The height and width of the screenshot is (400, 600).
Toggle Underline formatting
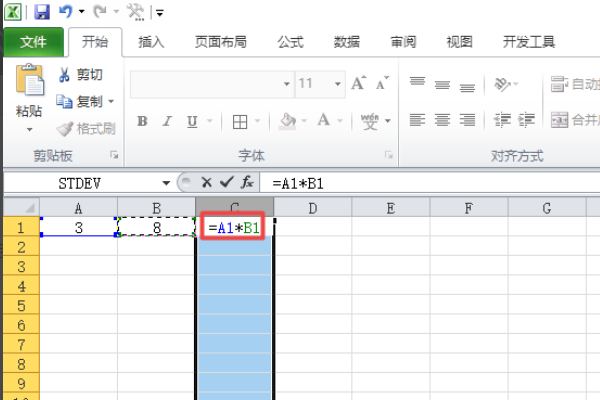point(192,121)
